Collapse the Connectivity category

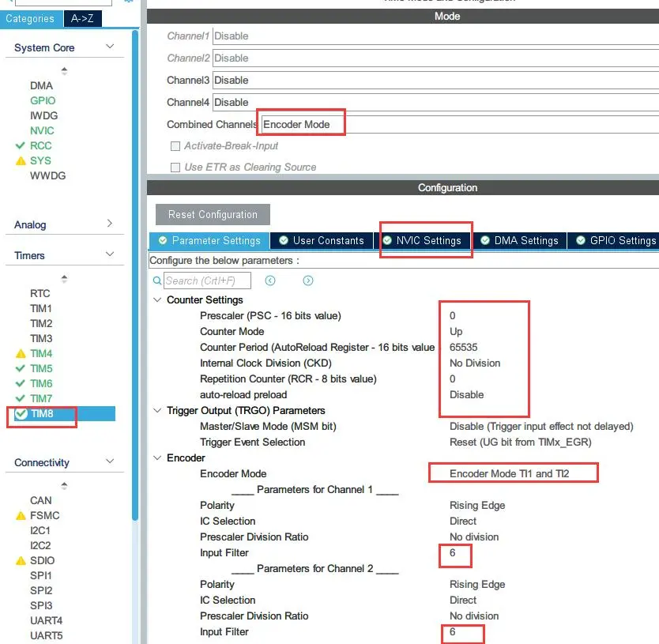point(110,462)
